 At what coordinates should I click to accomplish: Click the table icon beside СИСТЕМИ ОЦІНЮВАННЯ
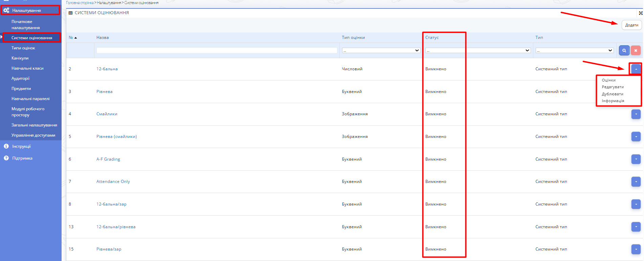[x=70, y=13]
